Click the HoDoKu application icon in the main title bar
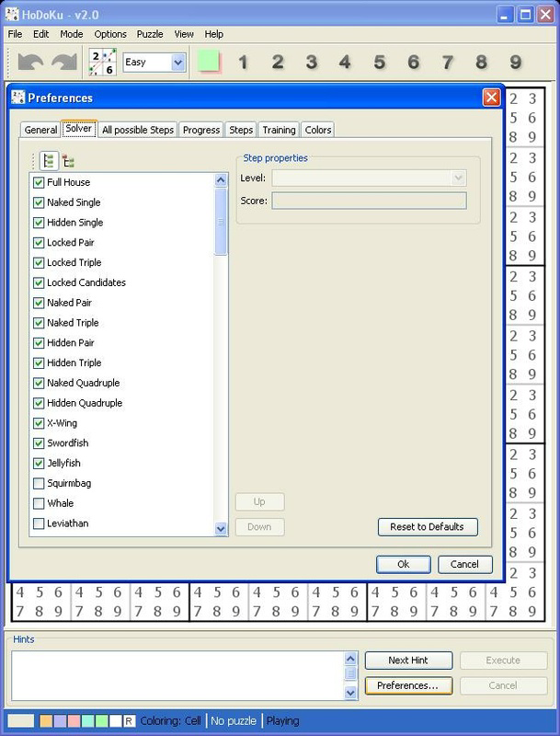 click(12, 14)
